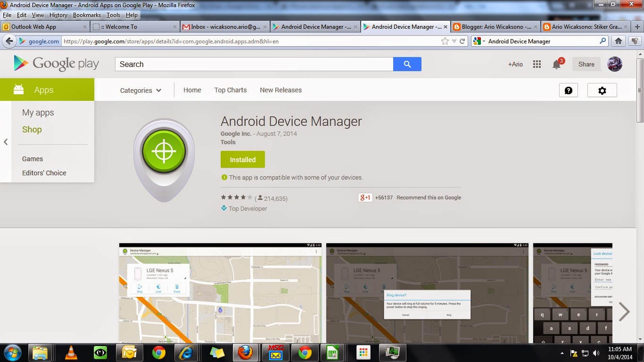
Task: Open the Firefox Edit menu
Action: tap(22, 15)
